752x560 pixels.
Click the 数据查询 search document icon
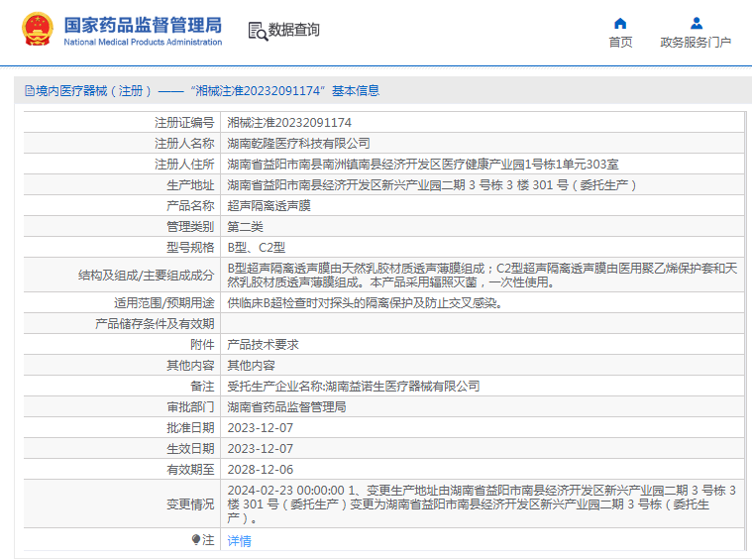(x=258, y=31)
